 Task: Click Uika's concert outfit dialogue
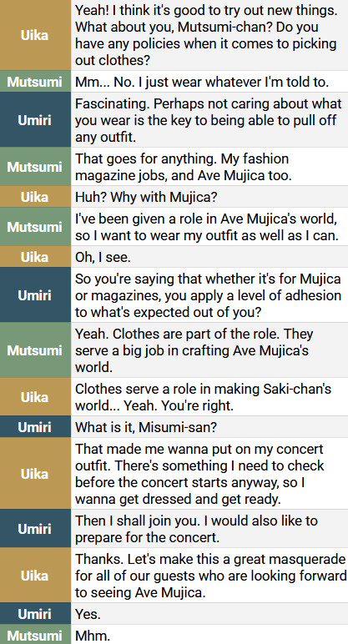click(199, 474)
